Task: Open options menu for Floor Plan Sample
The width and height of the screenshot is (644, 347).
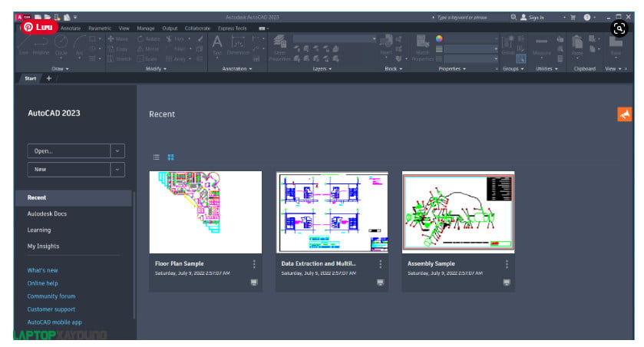Action: pyautogui.click(x=254, y=264)
